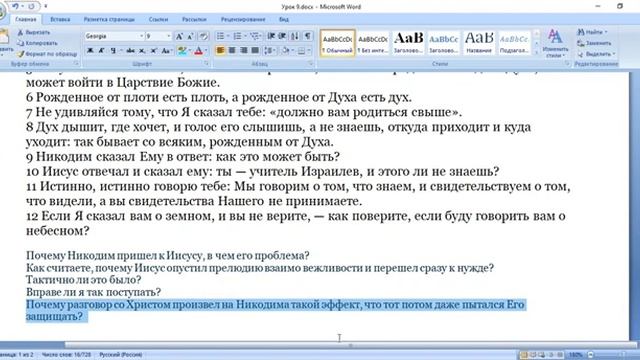Toggle strikethrough formatting

130,51
